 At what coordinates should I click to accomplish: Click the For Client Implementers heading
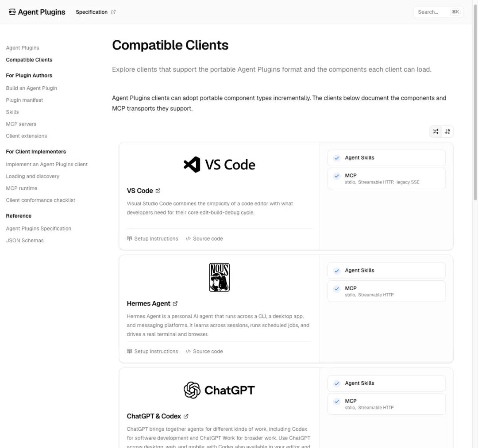pyautogui.click(x=36, y=151)
